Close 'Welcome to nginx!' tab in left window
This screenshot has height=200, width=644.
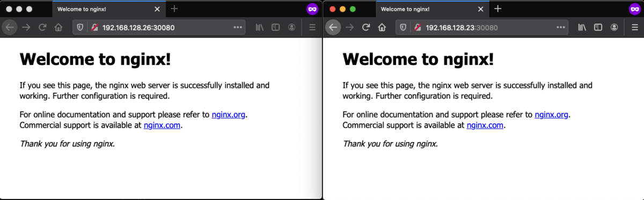click(x=157, y=9)
